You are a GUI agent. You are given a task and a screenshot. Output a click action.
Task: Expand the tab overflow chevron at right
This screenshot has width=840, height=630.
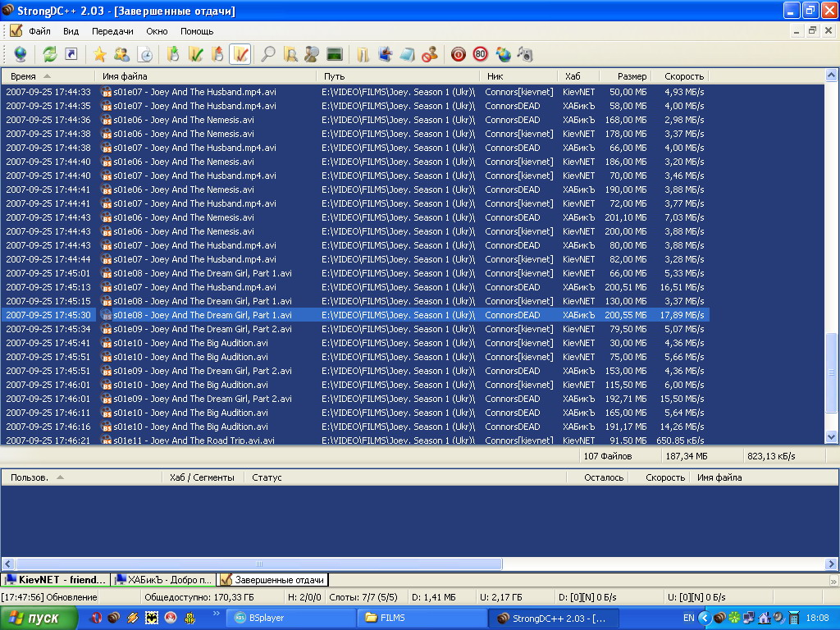[x=833, y=580]
